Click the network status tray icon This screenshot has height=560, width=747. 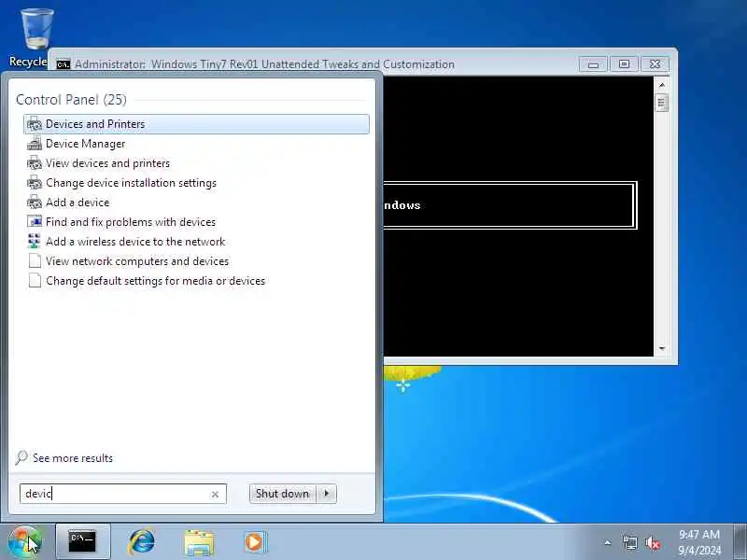pos(629,542)
